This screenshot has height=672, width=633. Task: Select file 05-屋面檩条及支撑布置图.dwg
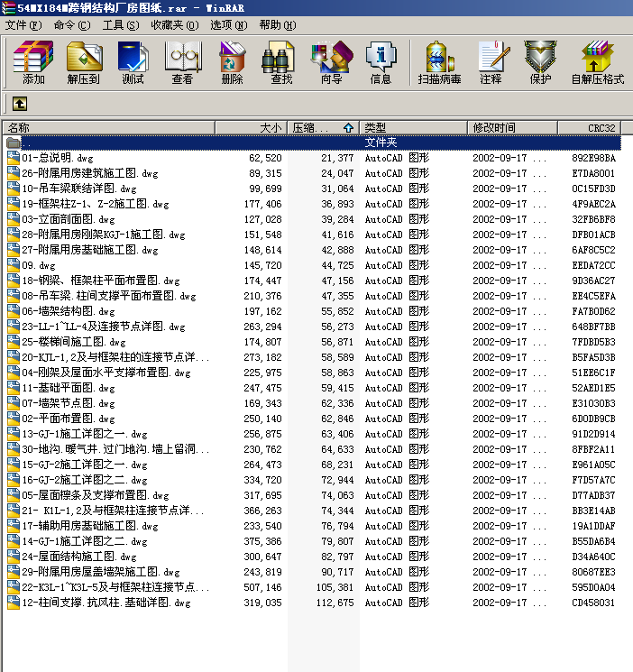pyautogui.click(x=96, y=495)
